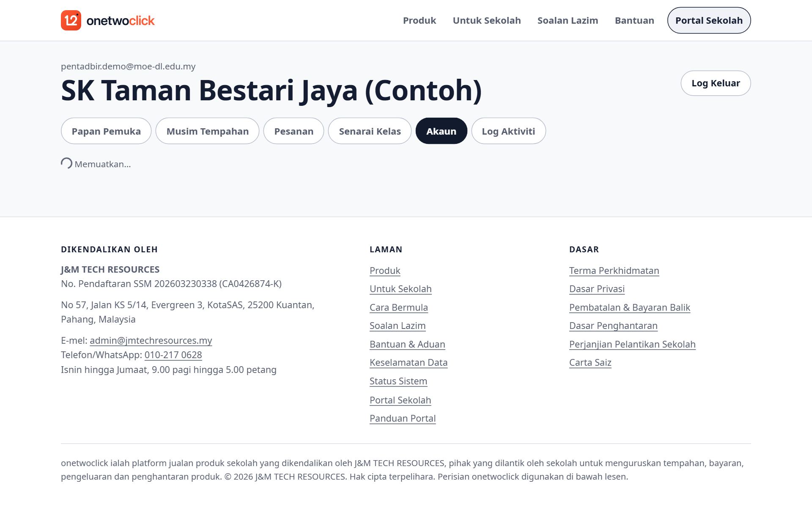
Task: Log out using Log Keluar button
Action: point(716,83)
